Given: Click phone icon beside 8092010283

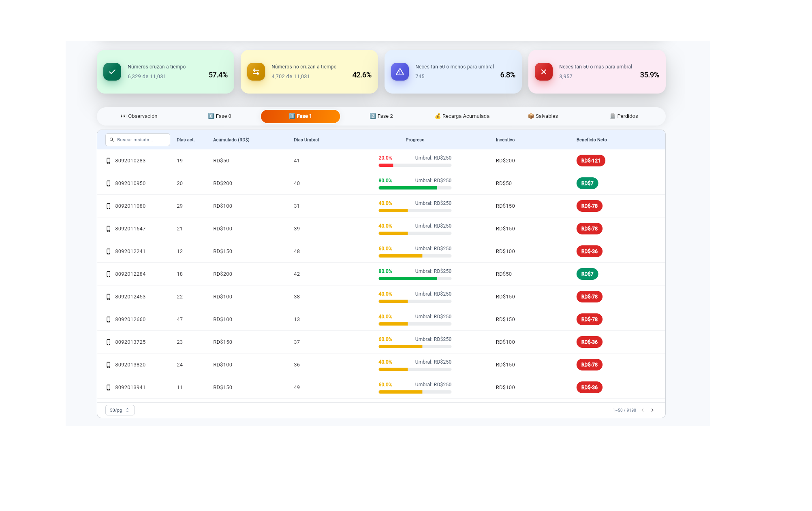Looking at the screenshot, I should [108, 161].
